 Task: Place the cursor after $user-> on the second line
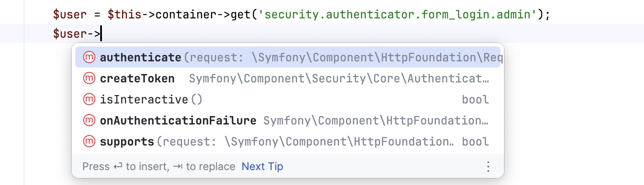[101, 33]
